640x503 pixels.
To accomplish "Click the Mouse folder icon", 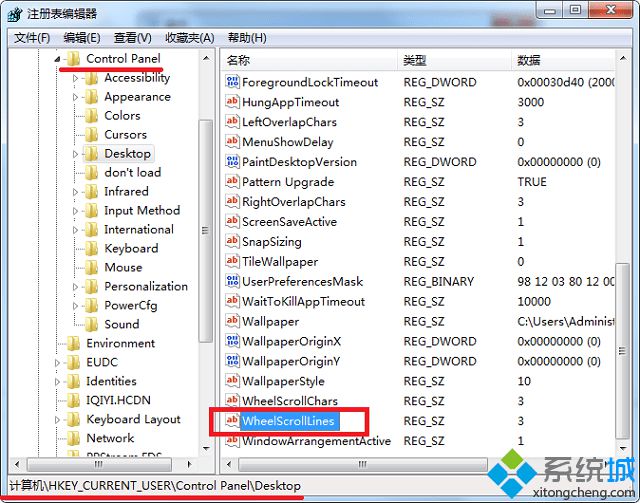I will click(91, 268).
